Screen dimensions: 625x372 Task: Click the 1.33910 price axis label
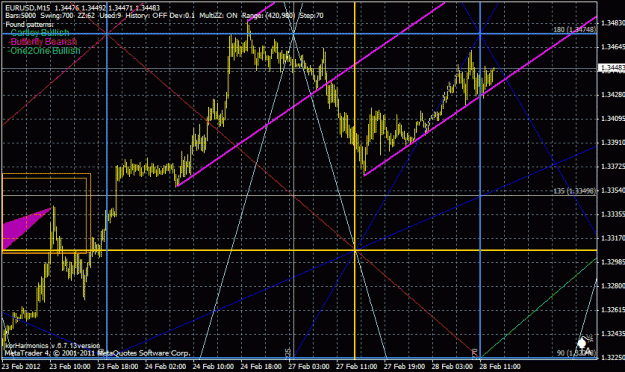613,142
